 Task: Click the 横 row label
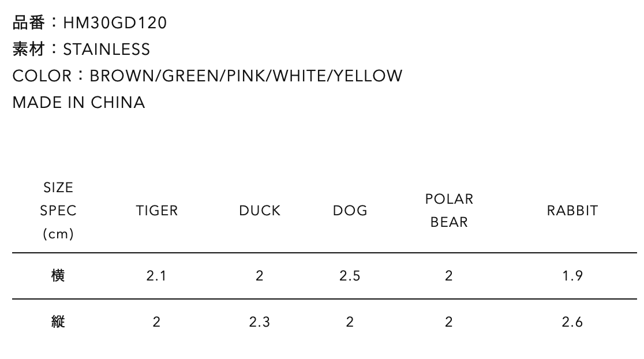coord(58,276)
